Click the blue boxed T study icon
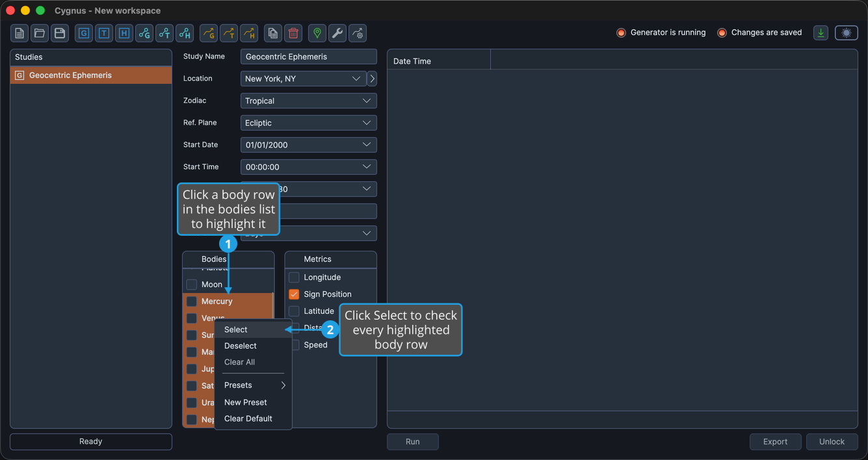The image size is (868, 460). coord(104,33)
